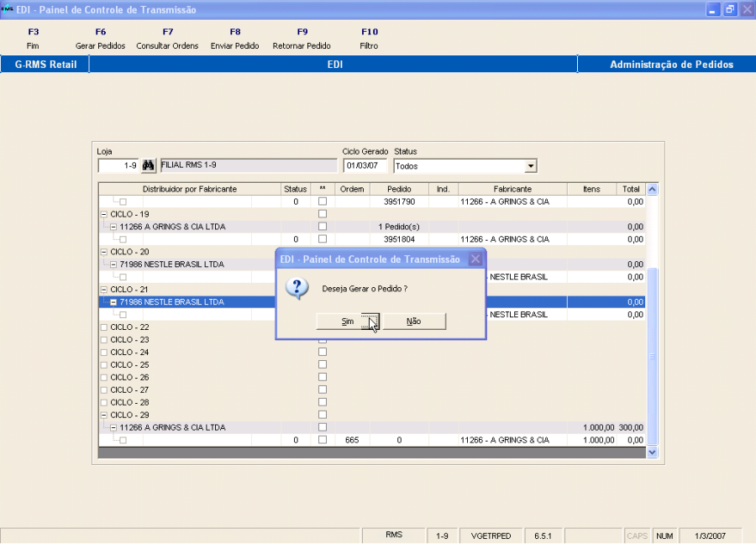756x544 pixels.
Task: Open F7 Consultar Ordens
Action: 167,39
